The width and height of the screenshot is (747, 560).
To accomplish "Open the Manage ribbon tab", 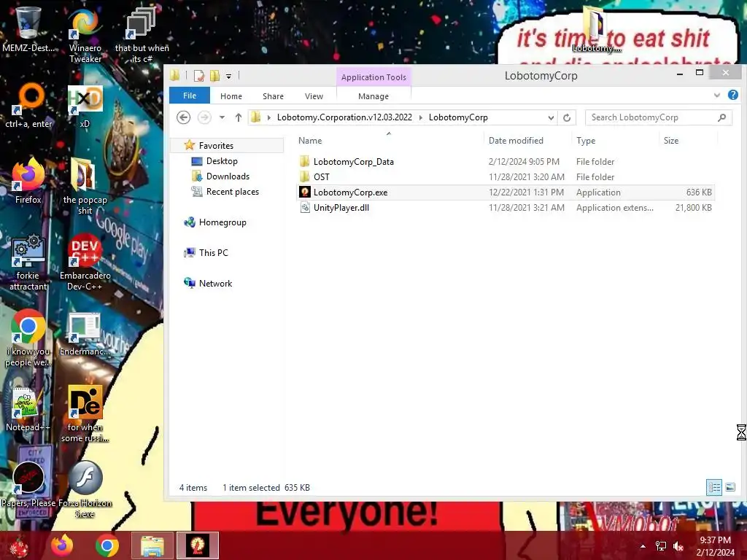I will pyautogui.click(x=373, y=96).
